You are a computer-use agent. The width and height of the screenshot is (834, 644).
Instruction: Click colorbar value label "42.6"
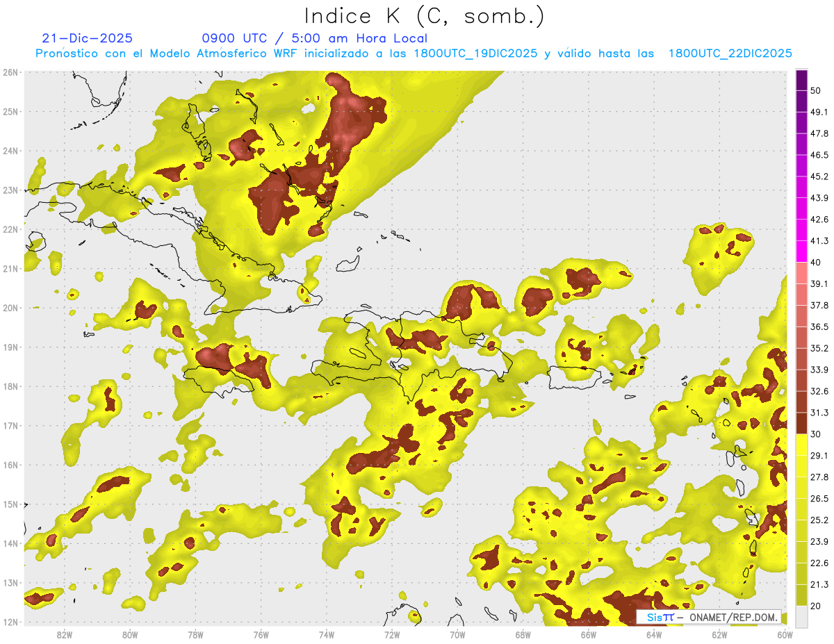(x=819, y=220)
